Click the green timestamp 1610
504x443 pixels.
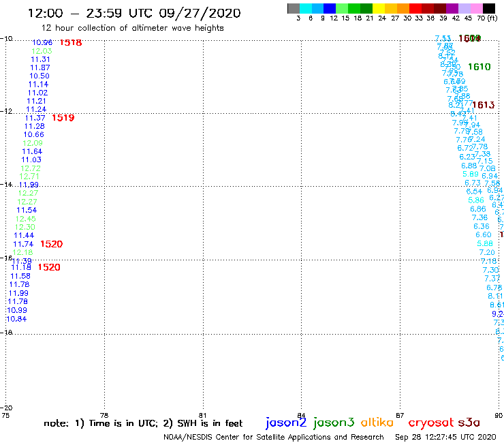point(479,67)
